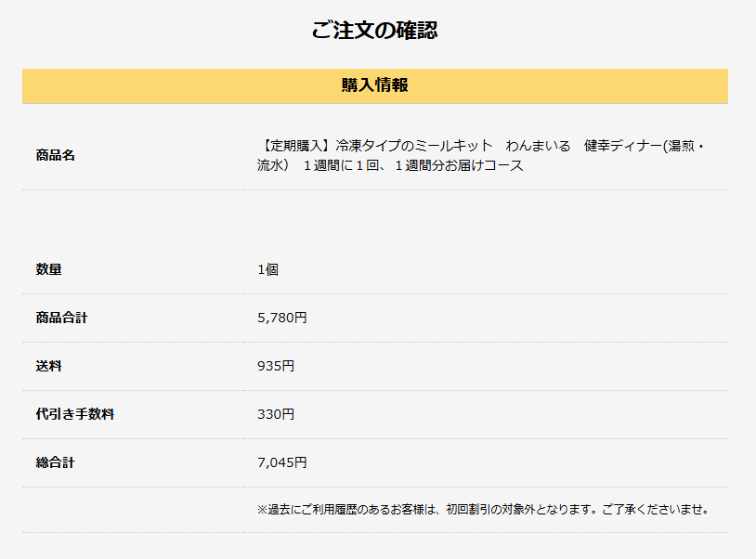Click the note starting with ※過去にご利用履歴
Screen dimensions: 756x559
point(483,510)
